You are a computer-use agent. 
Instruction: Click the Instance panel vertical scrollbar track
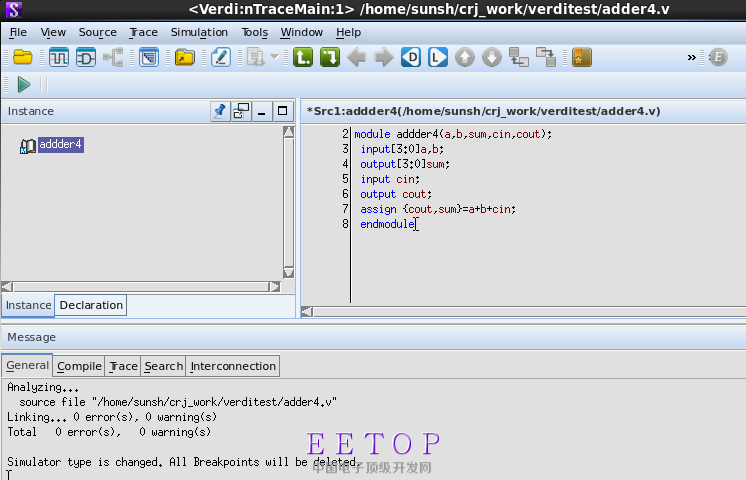click(x=288, y=202)
